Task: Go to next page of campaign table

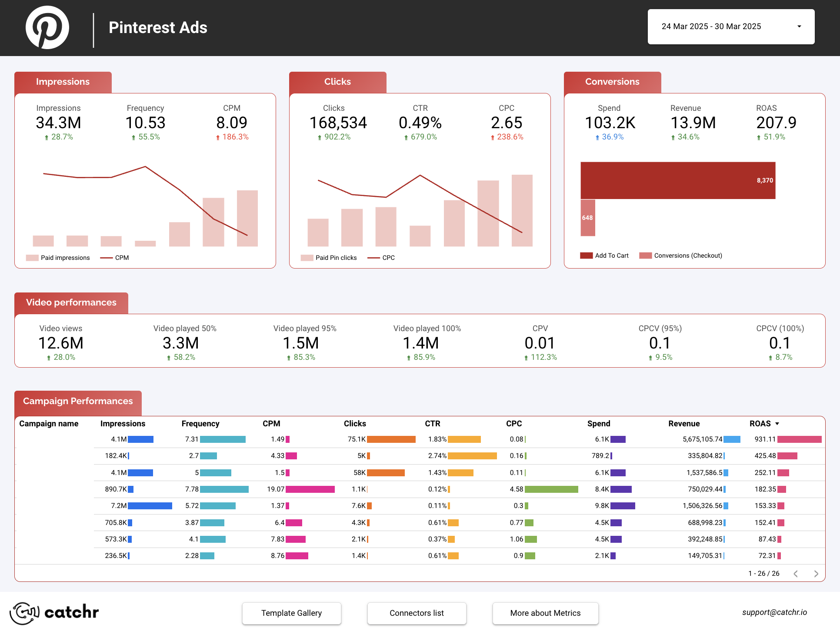Action: pyautogui.click(x=816, y=574)
